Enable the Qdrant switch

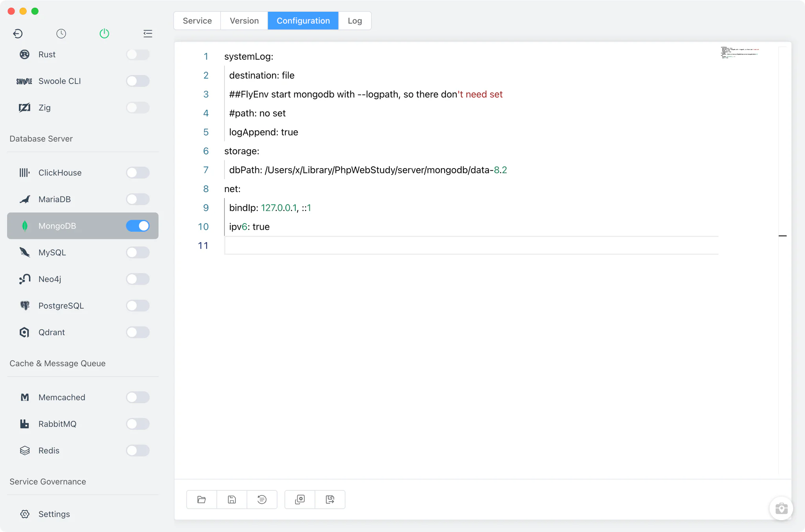coord(138,332)
